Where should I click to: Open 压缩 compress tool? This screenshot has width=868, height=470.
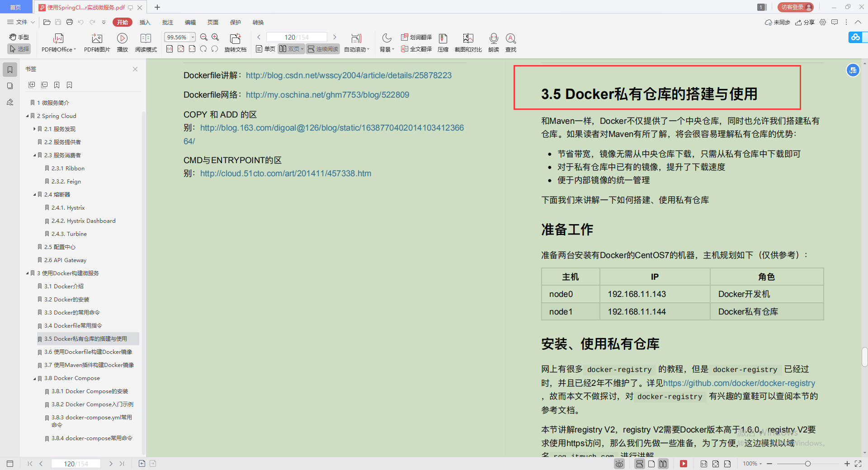coord(443,43)
